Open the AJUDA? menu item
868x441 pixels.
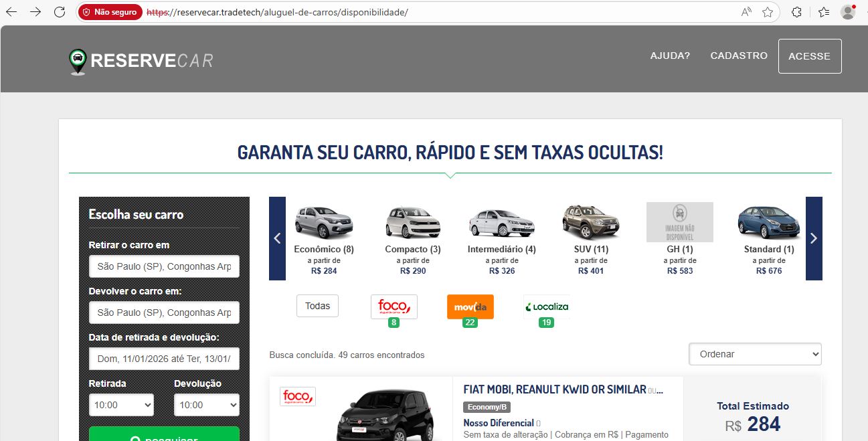click(670, 56)
